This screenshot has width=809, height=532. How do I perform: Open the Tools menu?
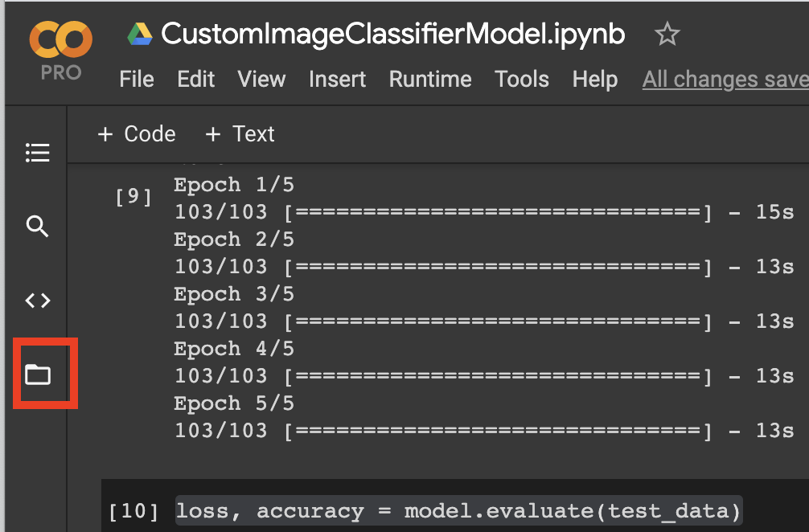(x=522, y=80)
